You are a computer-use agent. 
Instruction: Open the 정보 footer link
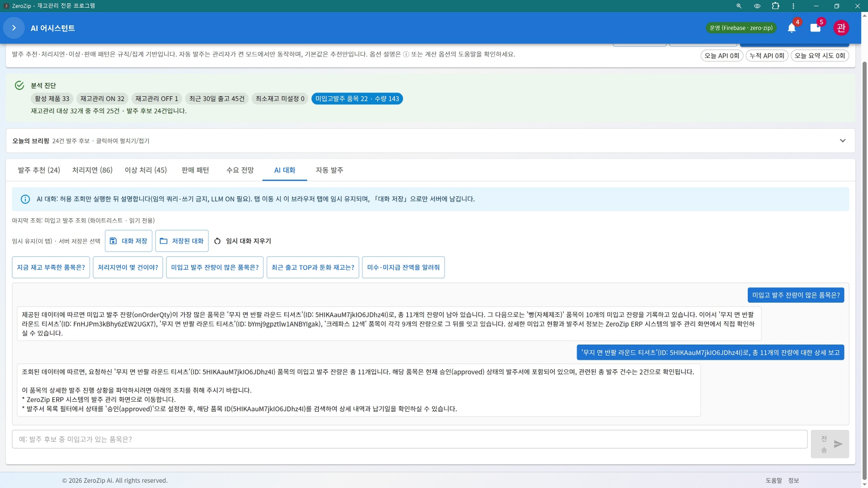coord(794,480)
